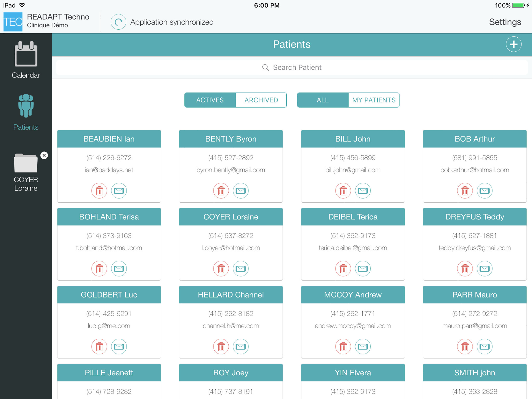Email MCCOY Andrew using envelope icon
The image size is (532, 399).
pos(363,347)
